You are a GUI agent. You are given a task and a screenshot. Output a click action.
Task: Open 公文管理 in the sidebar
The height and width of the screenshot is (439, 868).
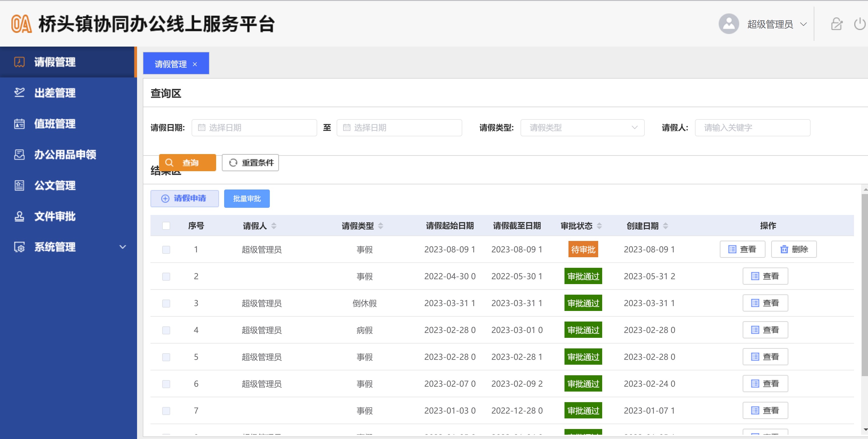69,185
